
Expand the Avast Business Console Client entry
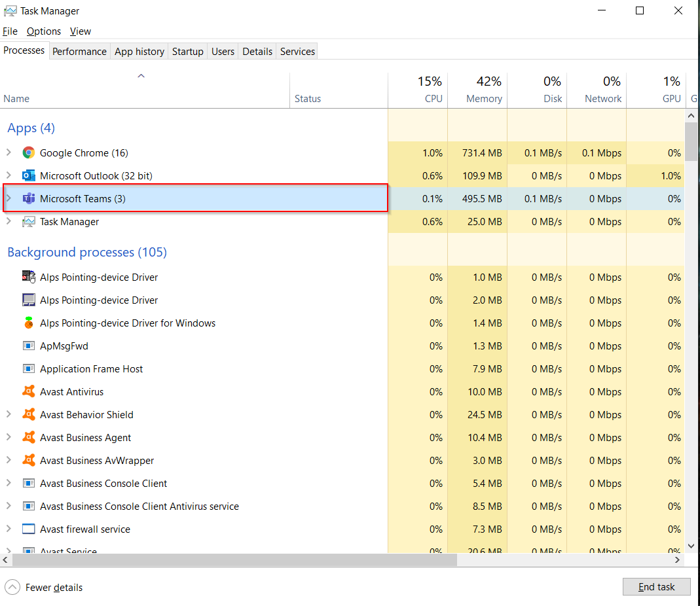pyautogui.click(x=9, y=483)
